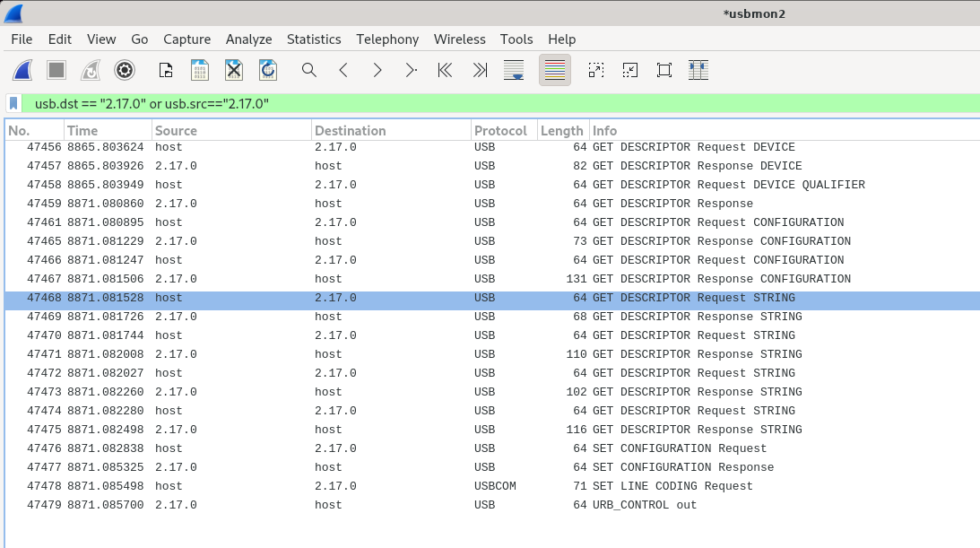Image resolution: width=980 pixels, height=548 pixels.
Task: Select packet 47459 GET DESCRIPTOR Response
Action: [x=492, y=204]
